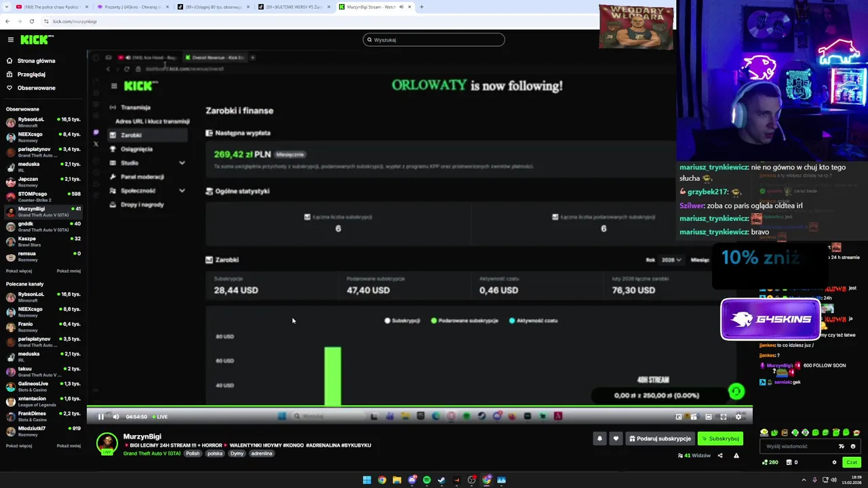The image size is (868, 488).
Task: Select the adrenalina stream tag
Action: 262,453
